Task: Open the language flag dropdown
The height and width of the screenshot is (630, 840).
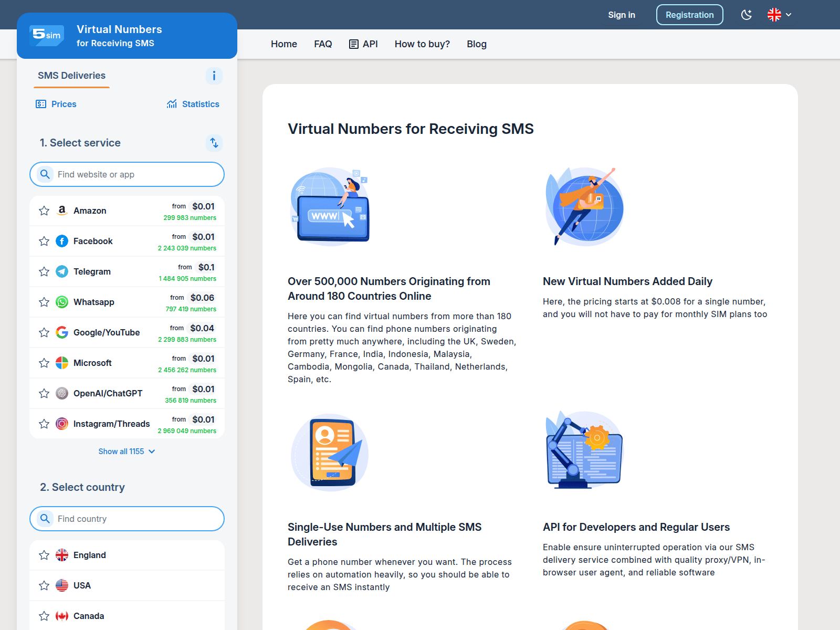Action: 780,15
